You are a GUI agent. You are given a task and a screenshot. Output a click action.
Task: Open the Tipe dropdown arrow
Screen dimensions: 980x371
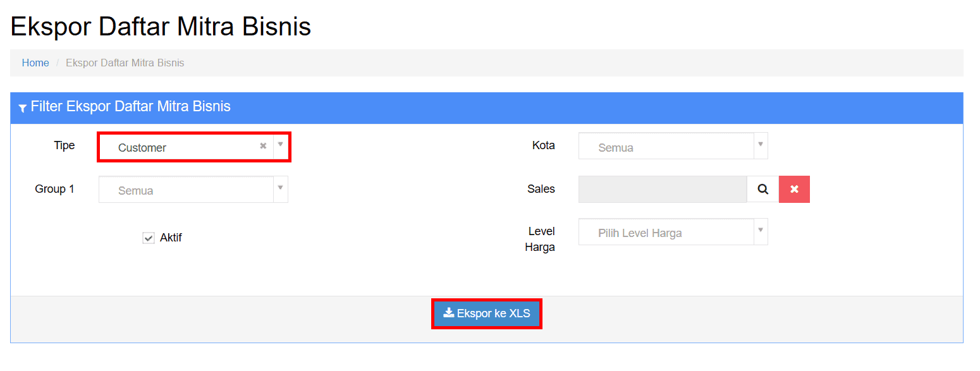coord(280,145)
